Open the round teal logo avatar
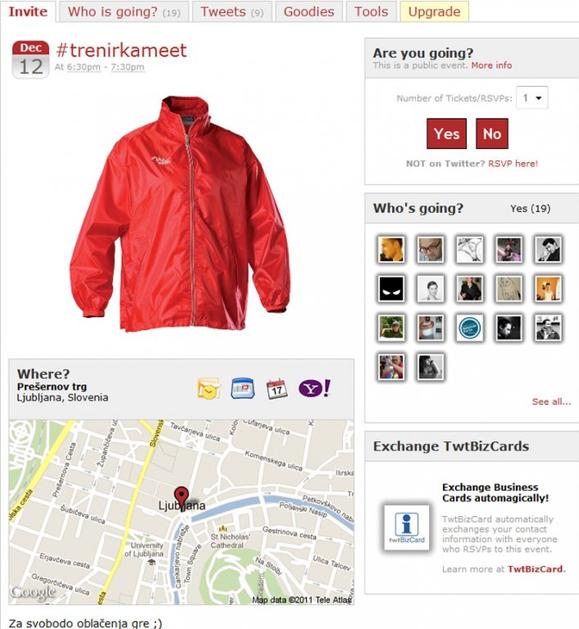This screenshot has height=629, width=579. click(469, 327)
